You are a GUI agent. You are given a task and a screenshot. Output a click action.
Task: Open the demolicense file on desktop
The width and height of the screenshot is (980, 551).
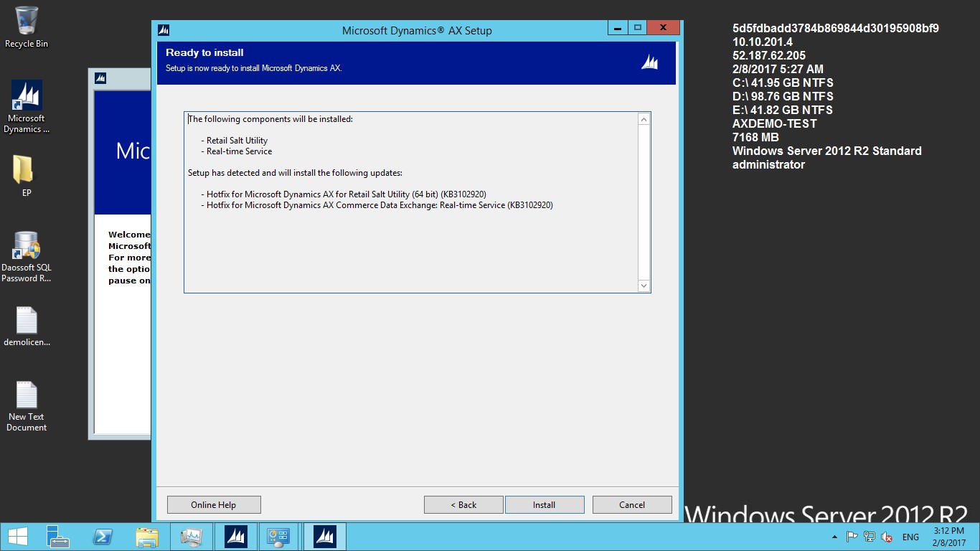(x=27, y=326)
